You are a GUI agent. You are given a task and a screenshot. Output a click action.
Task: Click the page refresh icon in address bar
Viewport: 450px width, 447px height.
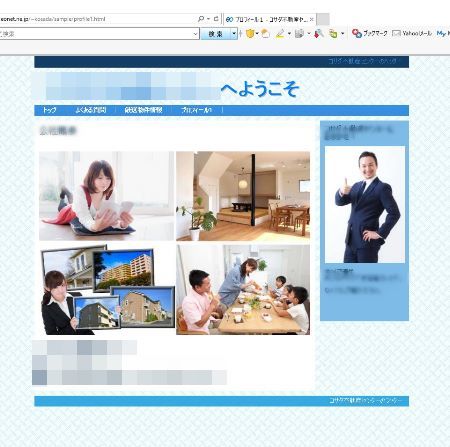tap(216, 19)
